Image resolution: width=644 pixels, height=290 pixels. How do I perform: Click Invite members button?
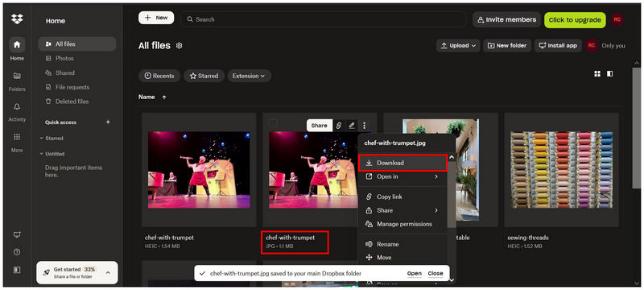(506, 19)
